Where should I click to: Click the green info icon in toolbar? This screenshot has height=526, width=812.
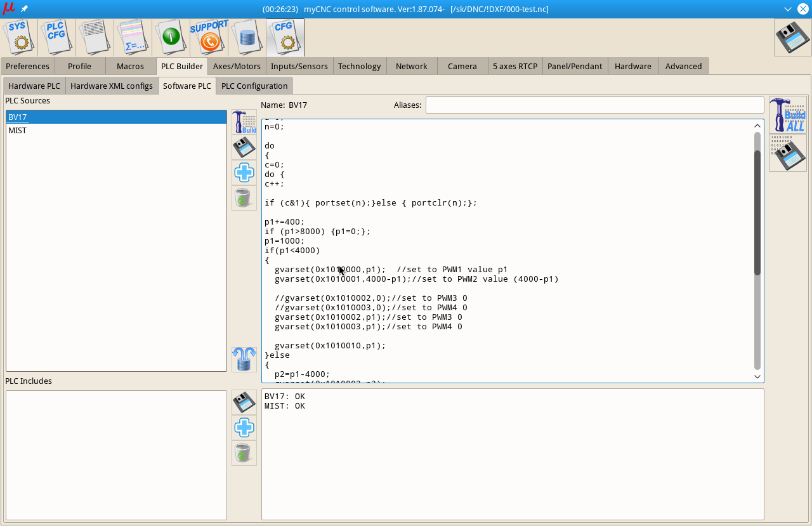click(x=171, y=37)
